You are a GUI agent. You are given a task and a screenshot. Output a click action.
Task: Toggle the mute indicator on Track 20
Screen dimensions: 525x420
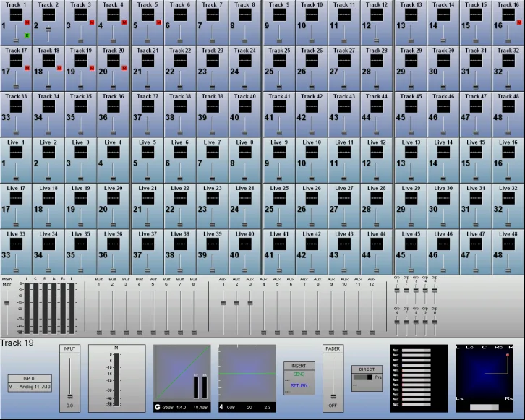point(124,68)
